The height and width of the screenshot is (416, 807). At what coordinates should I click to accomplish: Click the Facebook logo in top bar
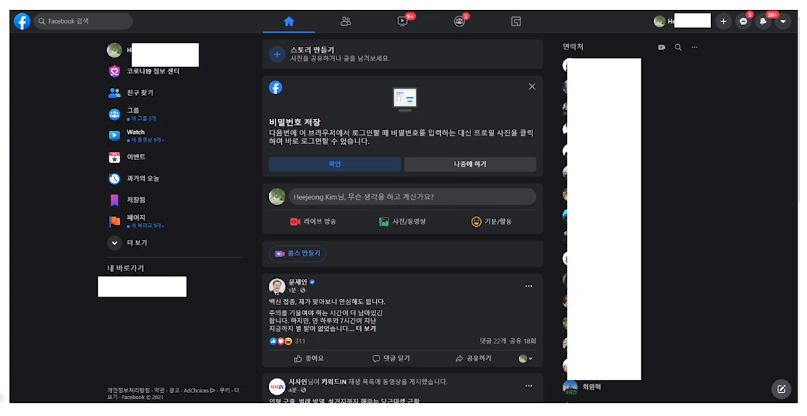pyautogui.click(x=22, y=22)
